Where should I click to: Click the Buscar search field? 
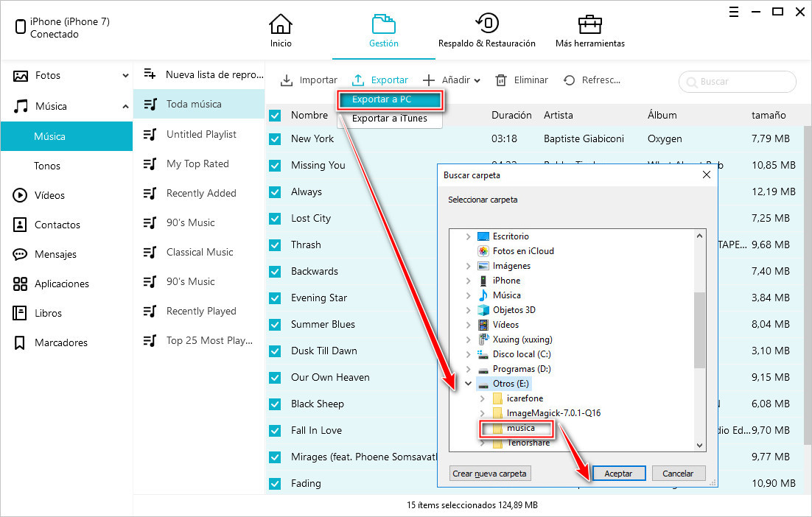click(x=743, y=82)
